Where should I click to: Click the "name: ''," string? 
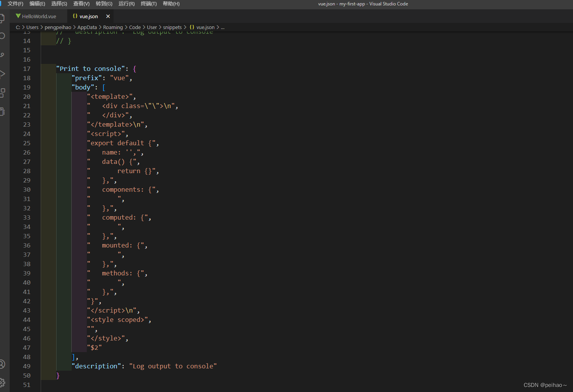pyautogui.click(x=114, y=153)
